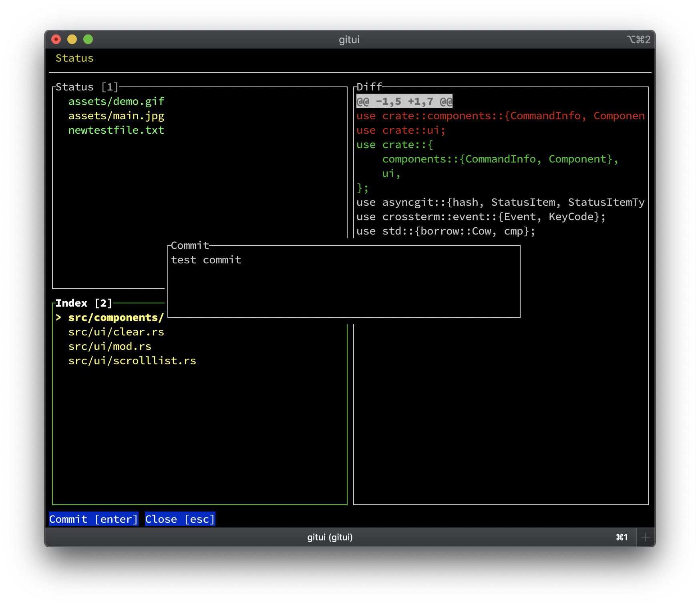Image resolution: width=700 pixels, height=606 pixels.
Task: Click the 'gitui' window title
Action: (x=349, y=40)
